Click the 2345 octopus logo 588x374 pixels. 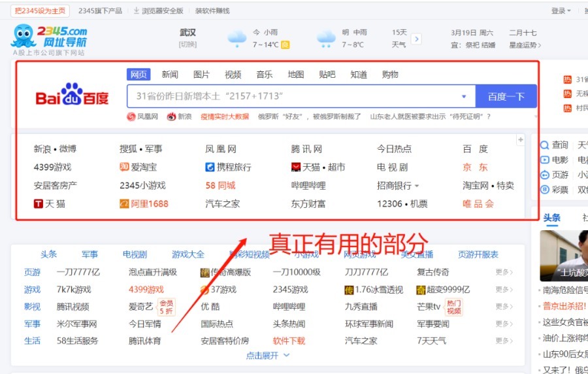click(23, 37)
